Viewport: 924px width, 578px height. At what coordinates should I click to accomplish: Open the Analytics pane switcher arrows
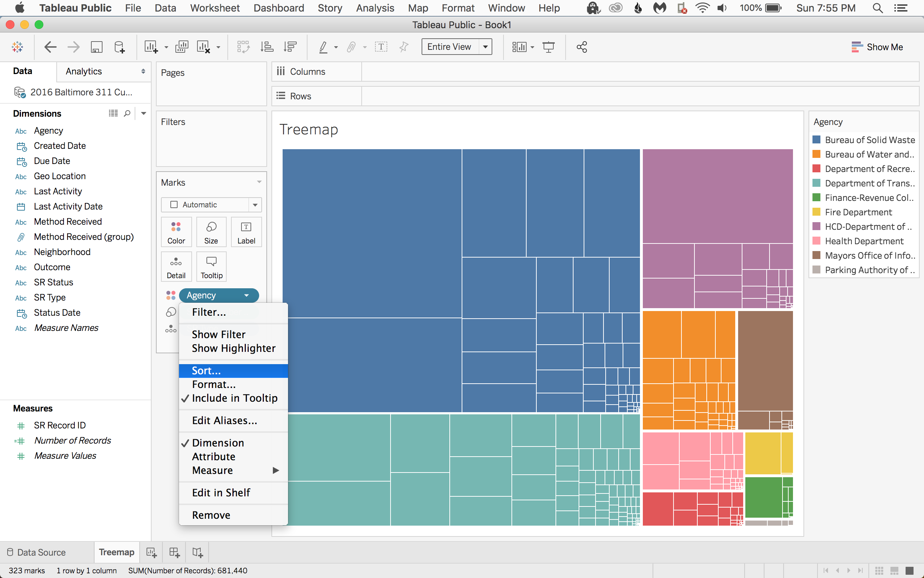tap(143, 72)
